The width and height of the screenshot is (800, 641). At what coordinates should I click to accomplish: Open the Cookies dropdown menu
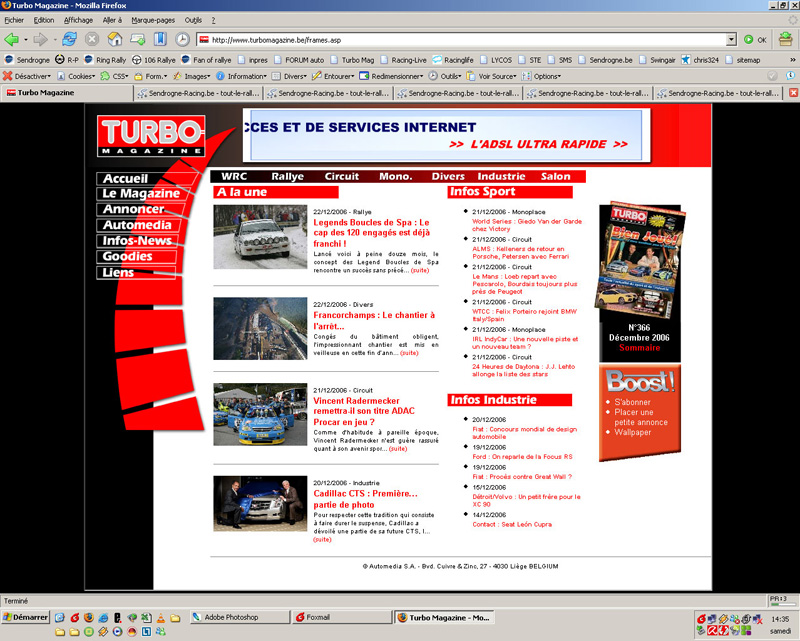[x=76, y=76]
